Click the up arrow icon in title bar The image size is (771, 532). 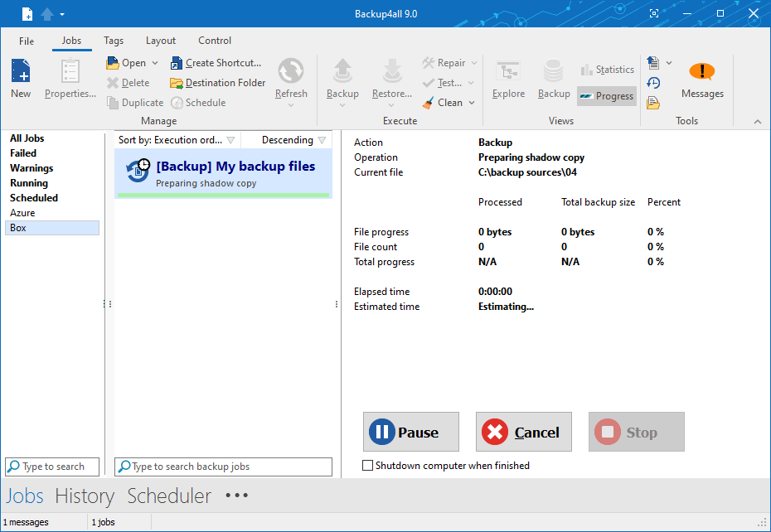(47, 14)
